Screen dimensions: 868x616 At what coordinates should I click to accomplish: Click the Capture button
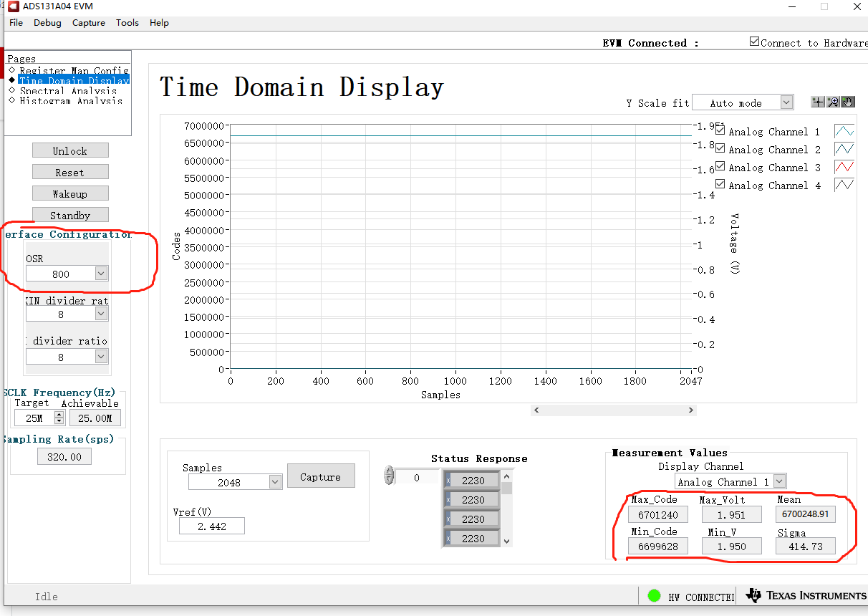pos(321,476)
